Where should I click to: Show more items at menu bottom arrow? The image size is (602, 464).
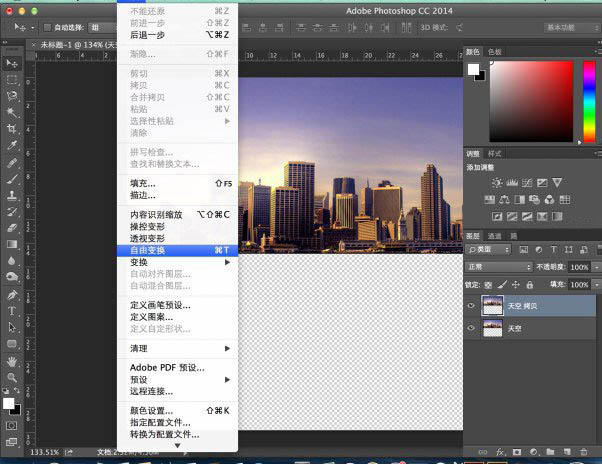(x=177, y=446)
